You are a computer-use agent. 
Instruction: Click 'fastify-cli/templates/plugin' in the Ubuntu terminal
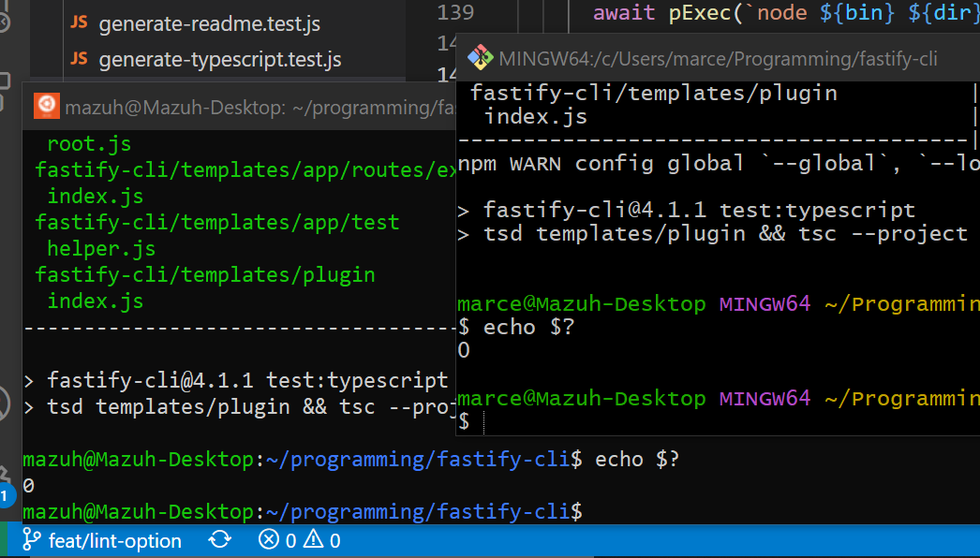coord(205,275)
